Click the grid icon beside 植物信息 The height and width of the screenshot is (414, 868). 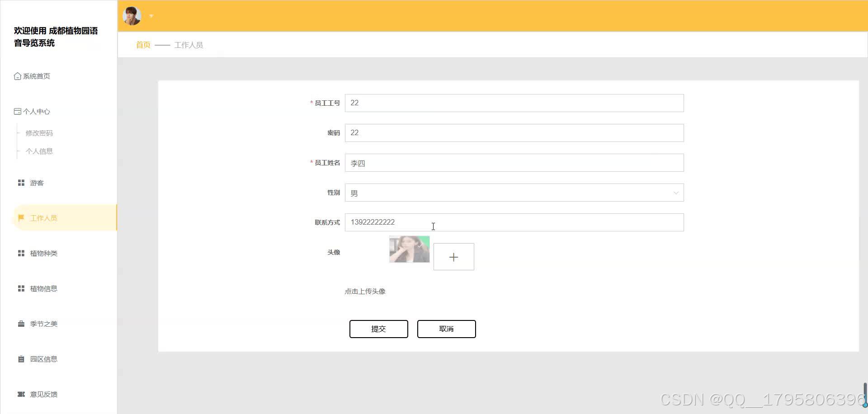(x=21, y=288)
